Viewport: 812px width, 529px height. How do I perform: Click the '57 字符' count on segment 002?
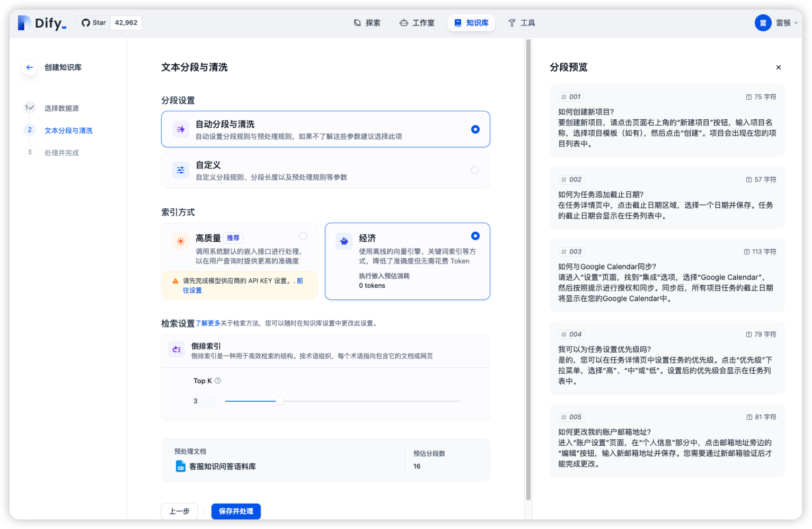[x=765, y=180]
